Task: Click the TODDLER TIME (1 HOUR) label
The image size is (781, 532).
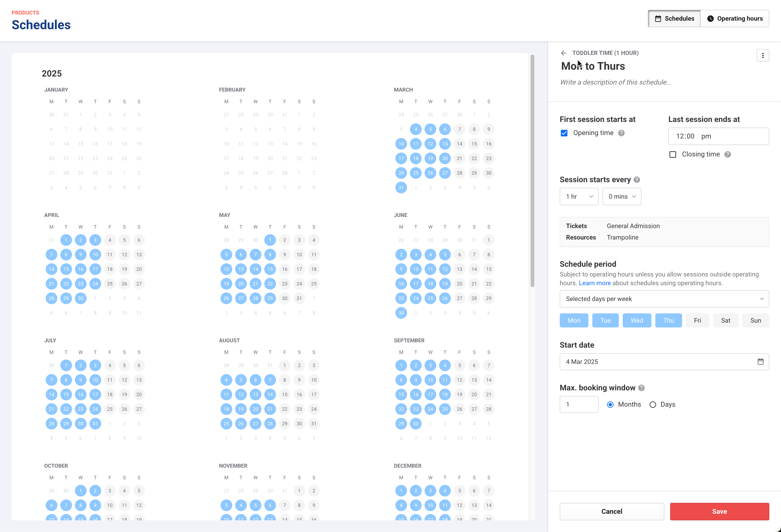Action: (605, 53)
